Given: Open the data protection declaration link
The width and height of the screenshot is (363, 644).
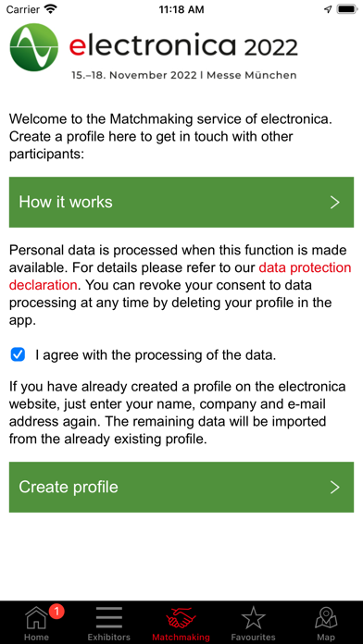Looking at the screenshot, I should [x=180, y=276].
